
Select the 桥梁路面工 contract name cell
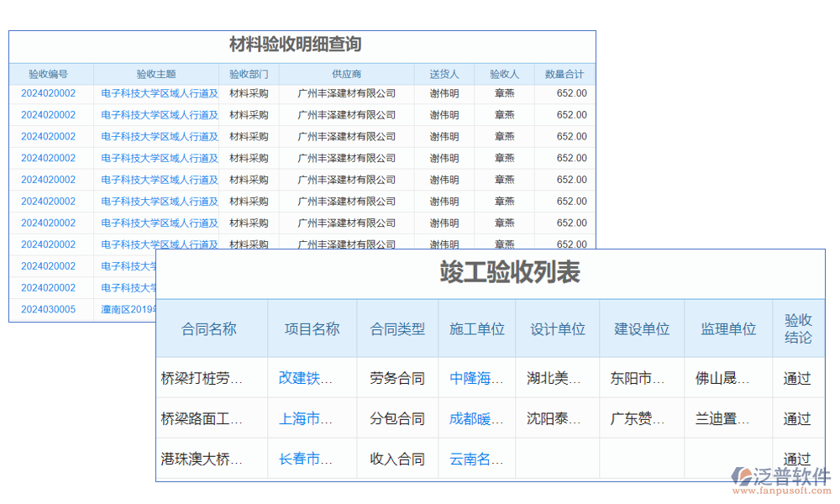point(207,417)
